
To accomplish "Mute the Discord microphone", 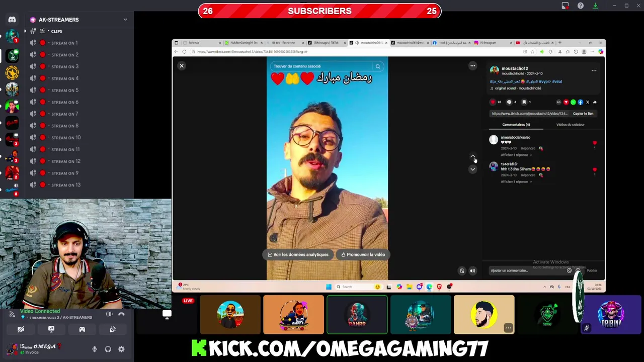I will click(x=94, y=349).
